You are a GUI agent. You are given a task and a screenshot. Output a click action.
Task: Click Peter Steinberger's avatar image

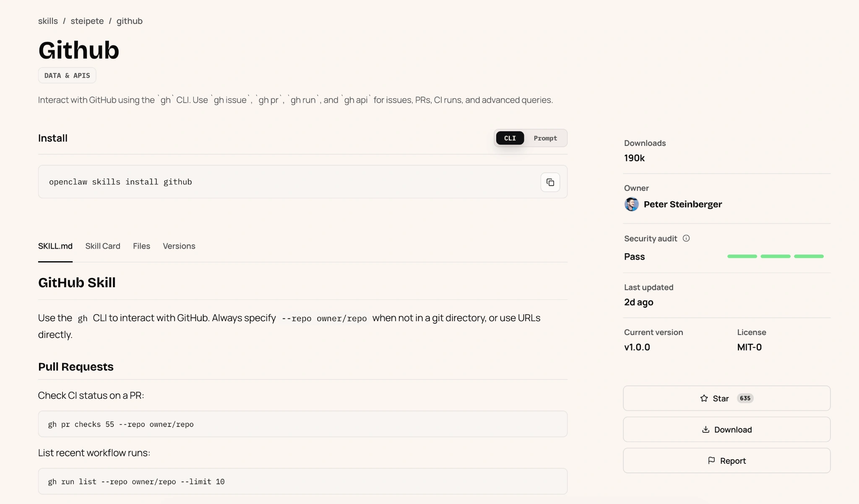pos(631,204)
